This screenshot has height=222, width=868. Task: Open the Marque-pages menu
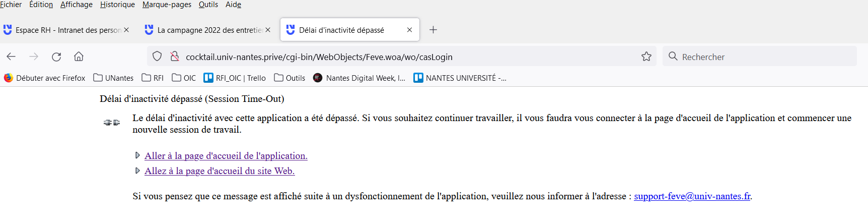(167, 5)
